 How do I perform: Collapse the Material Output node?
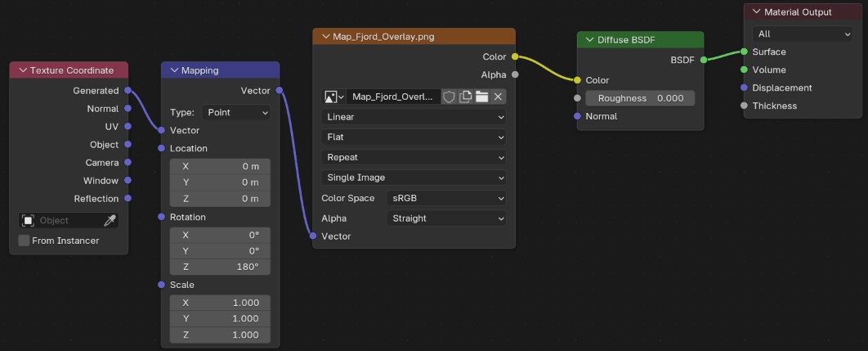pos(757,12)
